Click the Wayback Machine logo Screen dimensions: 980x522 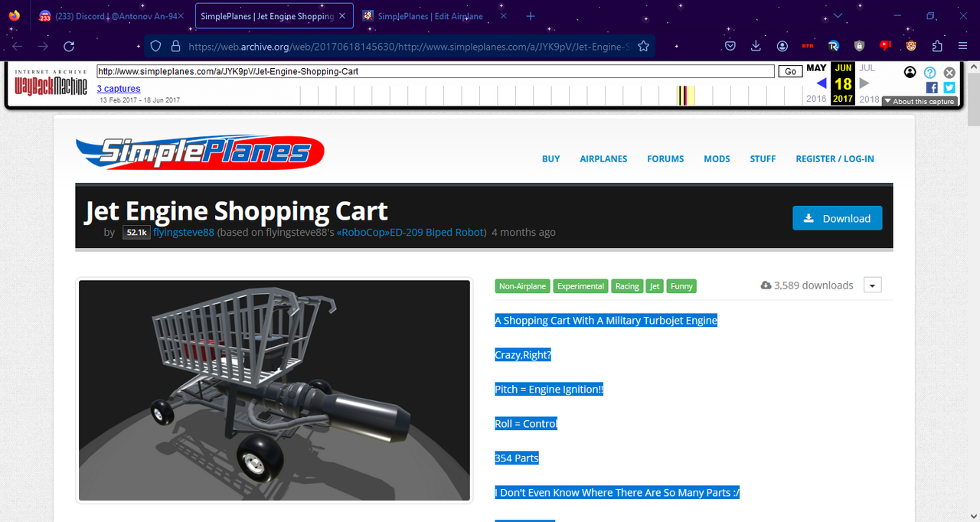[51, 83]
